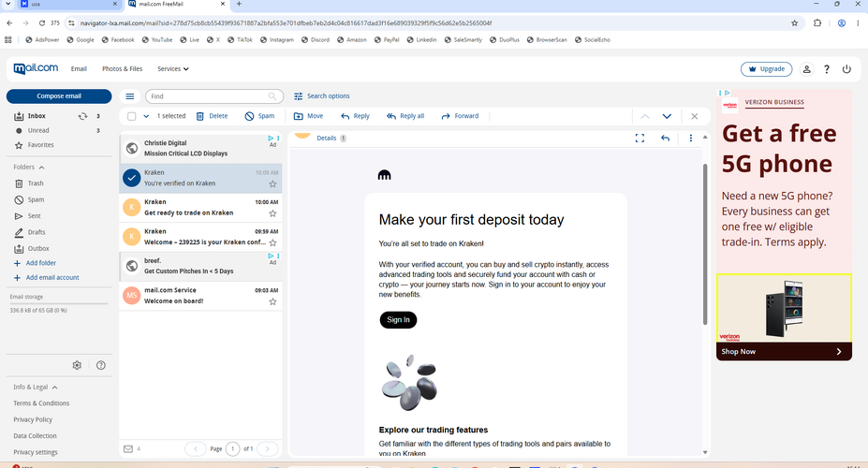This screenshot has height=468, width=868.
Task: Toggle the folder list hamburger icon
Action: coord(130,96)
